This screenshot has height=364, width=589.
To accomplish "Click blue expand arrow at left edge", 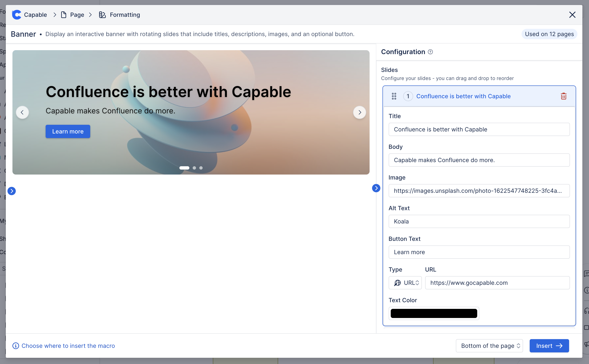I will click(x=12, y=191).
